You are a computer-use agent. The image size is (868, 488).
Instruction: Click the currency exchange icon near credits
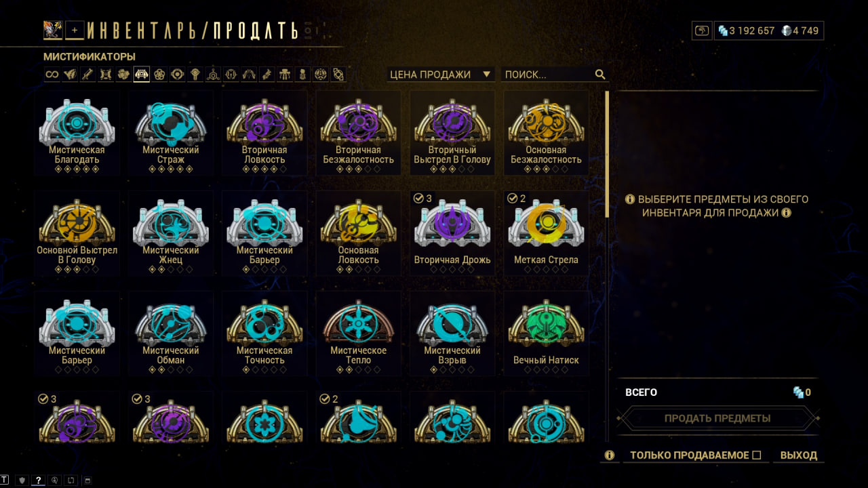702,30
